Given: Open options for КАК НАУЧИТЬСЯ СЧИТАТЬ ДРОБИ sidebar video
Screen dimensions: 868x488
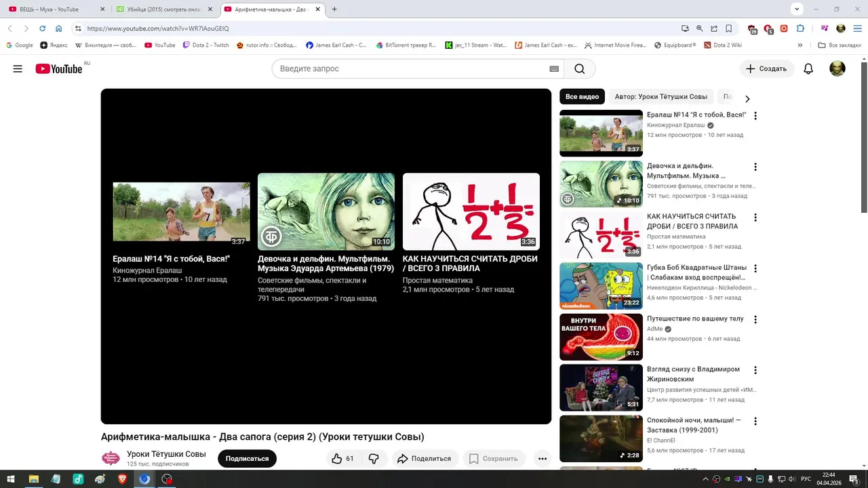Looking at the screenshot, I should tap(755, 218).
